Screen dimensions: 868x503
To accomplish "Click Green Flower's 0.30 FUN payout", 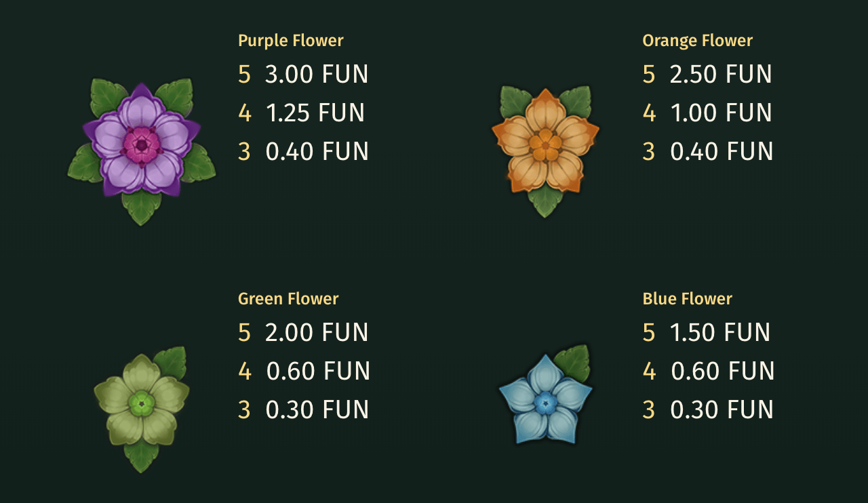I will click(x=317, y=409).
